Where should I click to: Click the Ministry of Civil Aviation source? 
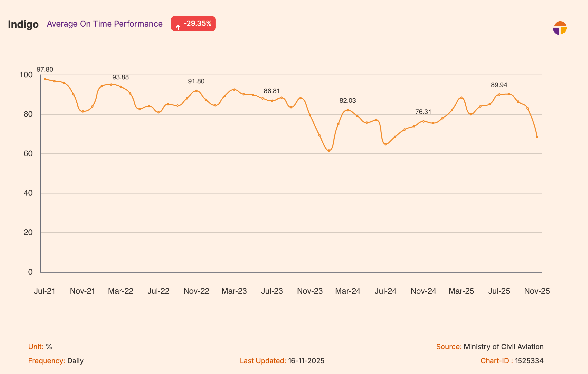pos(504,347)
